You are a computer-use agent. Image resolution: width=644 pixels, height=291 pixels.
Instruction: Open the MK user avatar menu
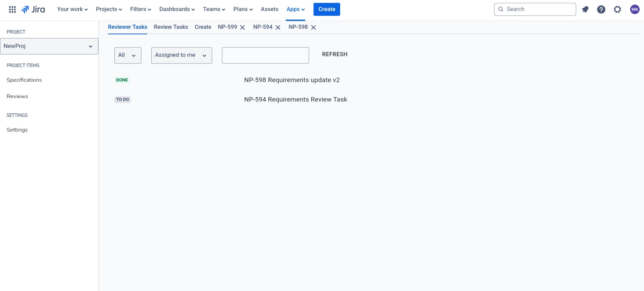(x=635, y=9)
